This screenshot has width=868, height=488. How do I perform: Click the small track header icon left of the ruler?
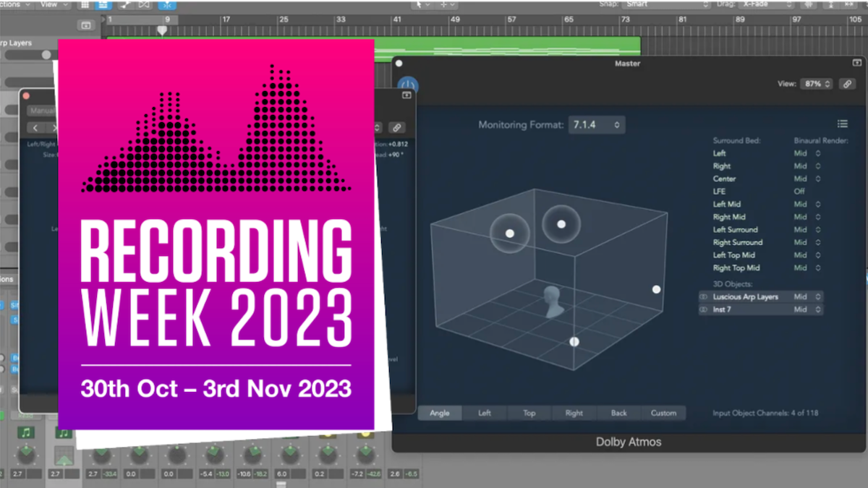click(x=86, y=25)
